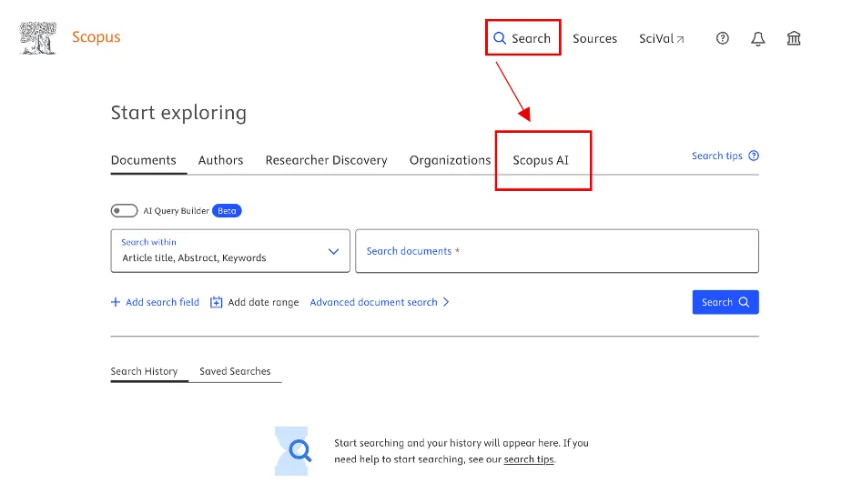
Task: Switch to the Organizations tab
Action: coord(450,160)
